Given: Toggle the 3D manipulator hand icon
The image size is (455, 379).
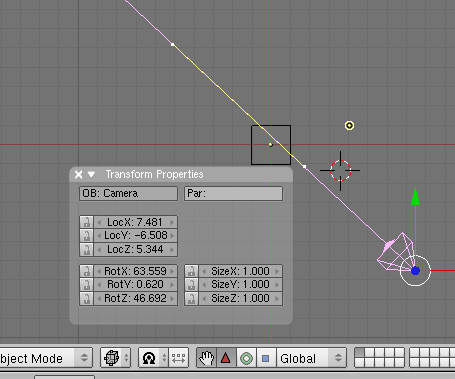Looking at the screenshot, I should point(206,358).
